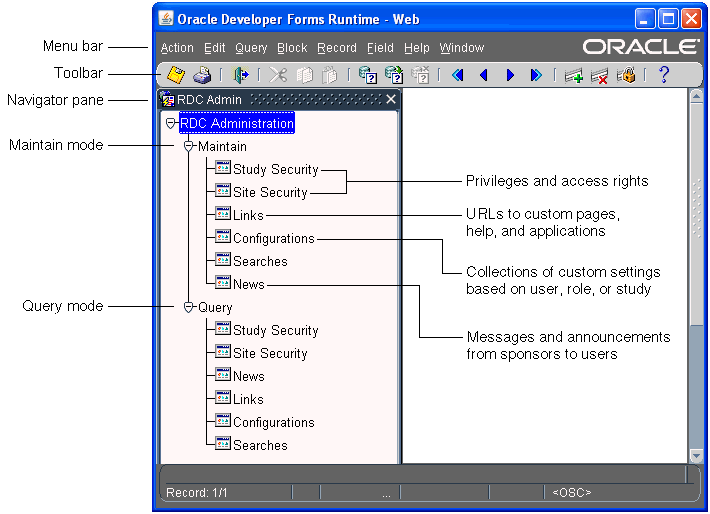The width and height of the screenshot is (710, 514).
Task: Open the Edit menu
Action: [x=214, y=48]
